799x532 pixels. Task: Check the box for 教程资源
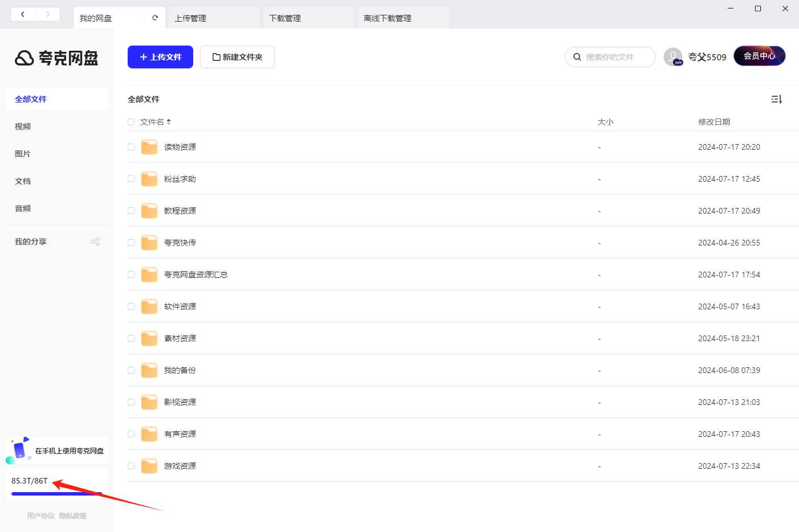click(131, 211)
